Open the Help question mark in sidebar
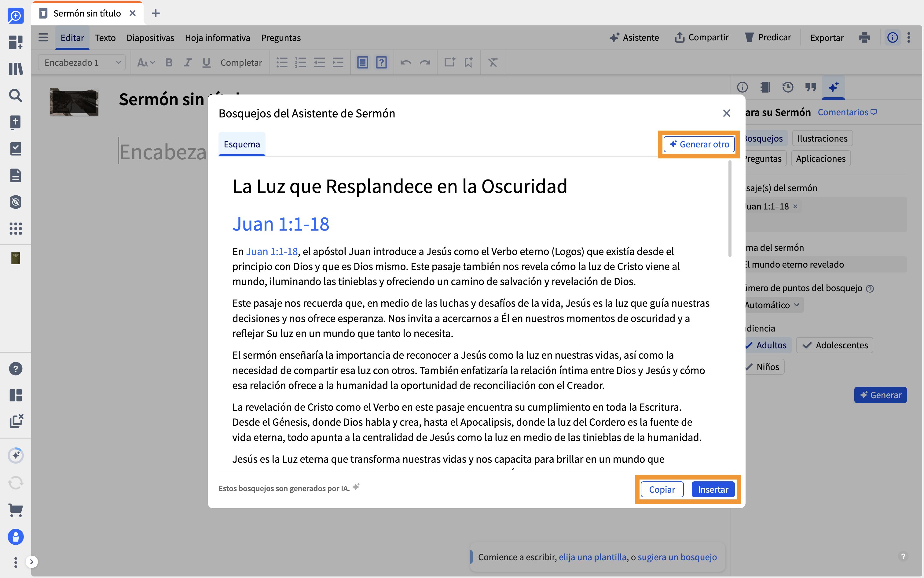 pyautogui.click(x=16, y=369)
